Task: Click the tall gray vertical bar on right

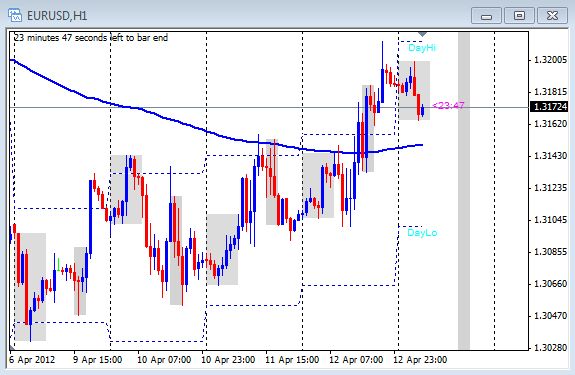Action: [x=464, y=191]
